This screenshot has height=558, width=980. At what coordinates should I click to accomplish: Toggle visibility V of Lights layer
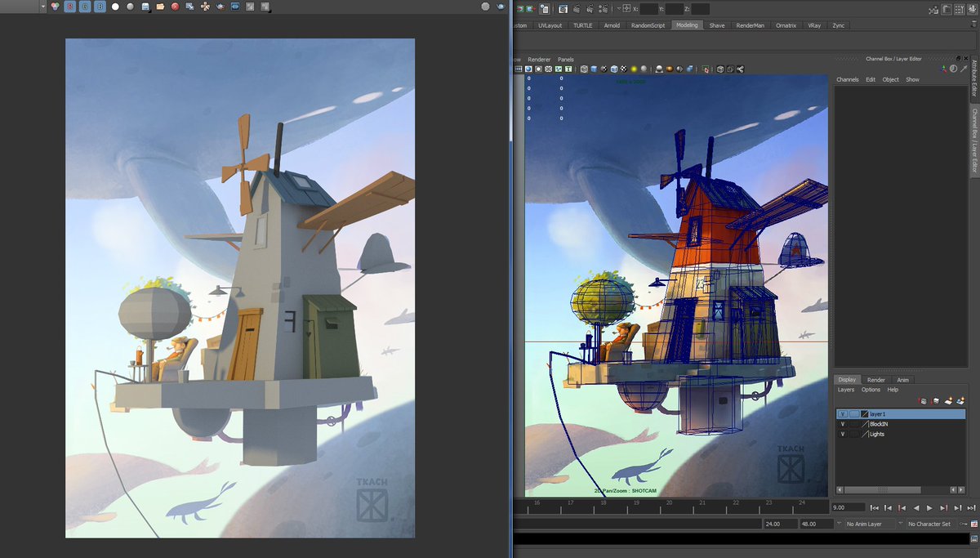tap(843, 434)
